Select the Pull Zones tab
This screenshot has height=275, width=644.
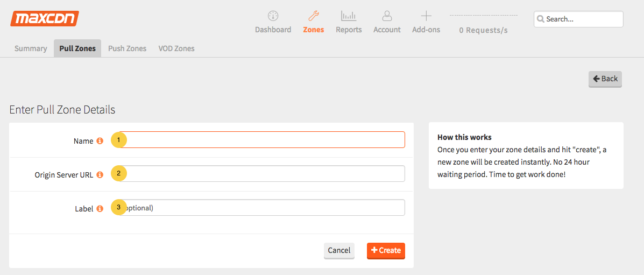77,48
